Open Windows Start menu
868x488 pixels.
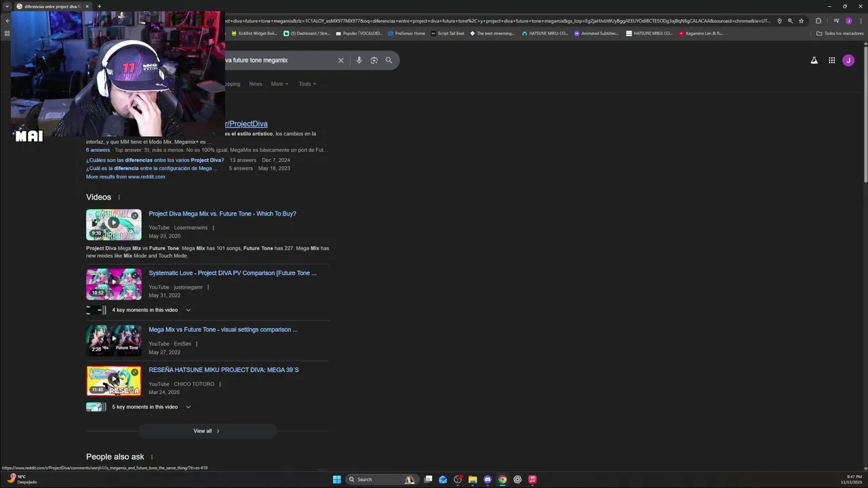click(x=337, y=479)
